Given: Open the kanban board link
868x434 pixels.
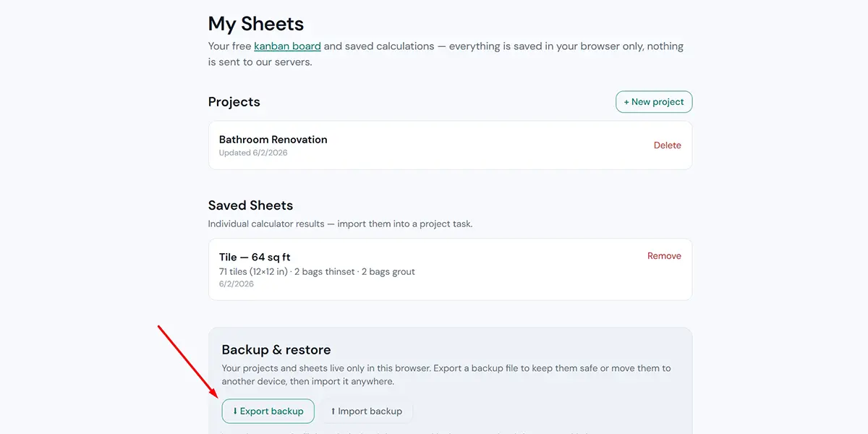Looking at the screenshot, I should tap(287, 46).
